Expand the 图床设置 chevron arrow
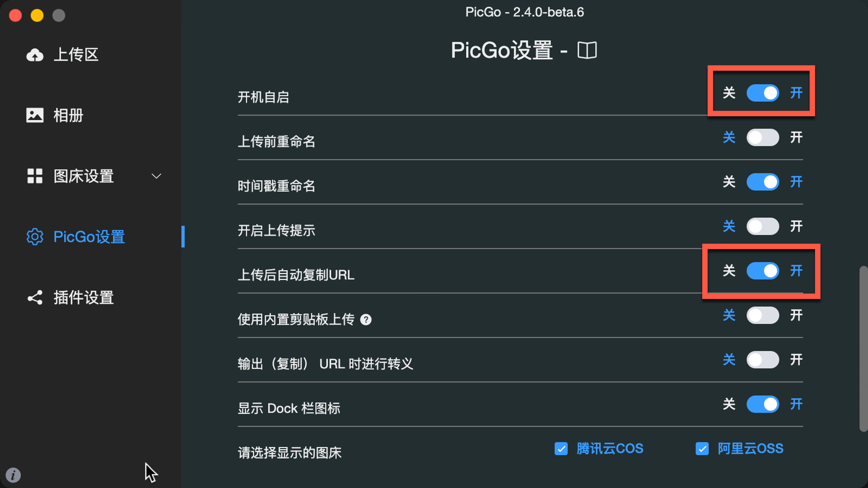 click(x=157, y=176)
